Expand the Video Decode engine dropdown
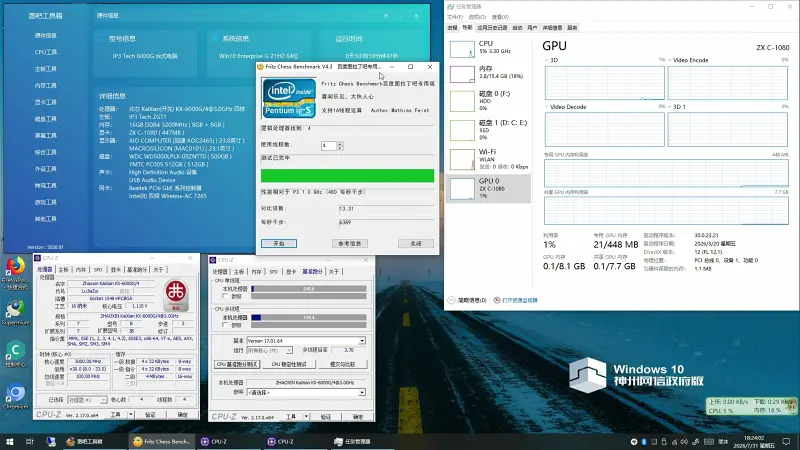The image size is (800, 450). click(547, 107)
